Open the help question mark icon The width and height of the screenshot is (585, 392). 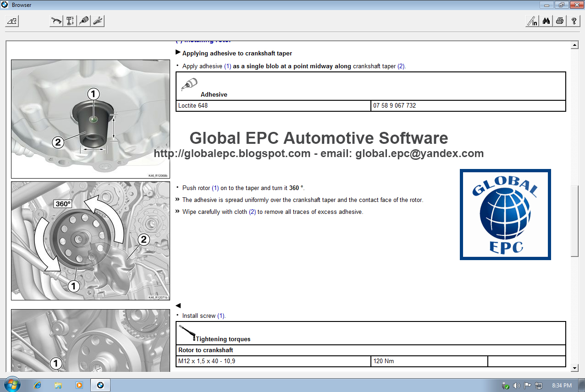click(574, 21)
